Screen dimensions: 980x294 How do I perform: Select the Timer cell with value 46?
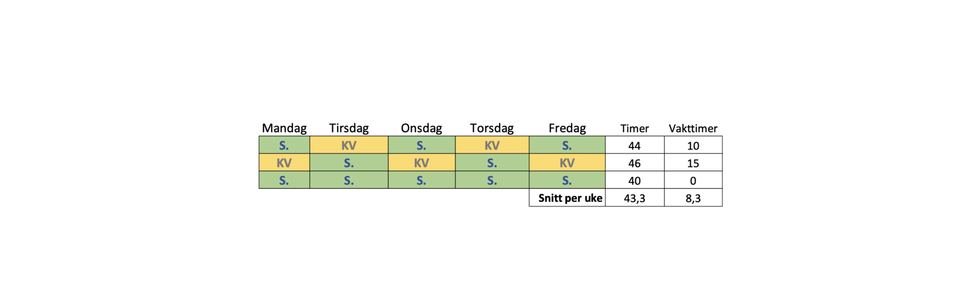(635, 163)
